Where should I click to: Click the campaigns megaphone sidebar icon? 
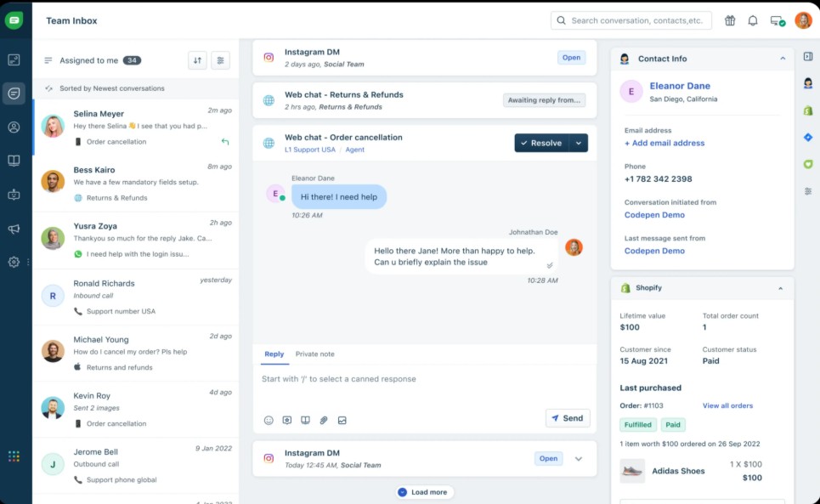14,229
